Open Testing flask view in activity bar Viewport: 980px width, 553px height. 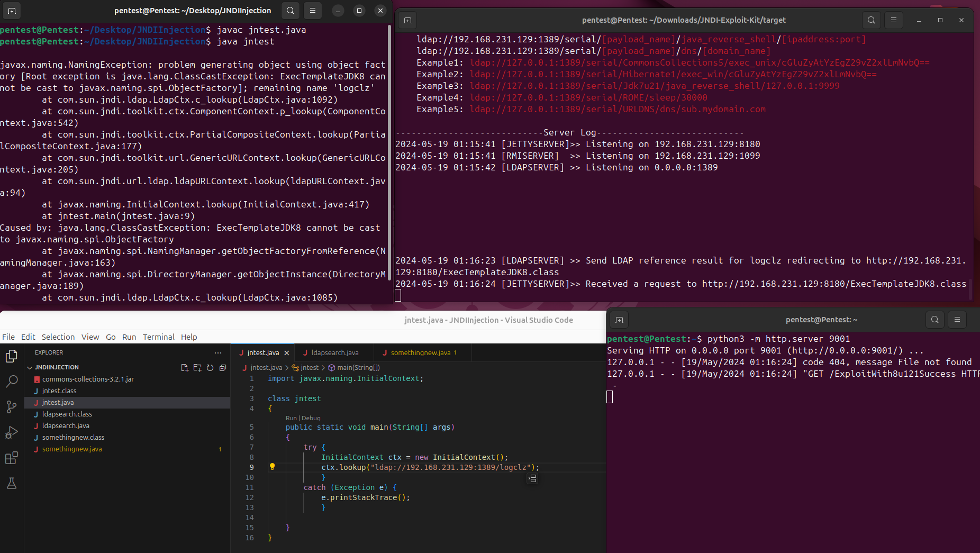point(12,483)
